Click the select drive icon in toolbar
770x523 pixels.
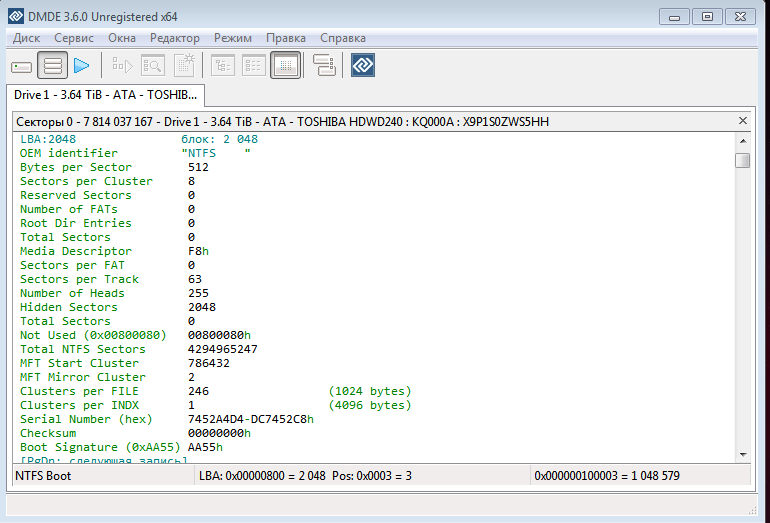[x=22, y=66]
